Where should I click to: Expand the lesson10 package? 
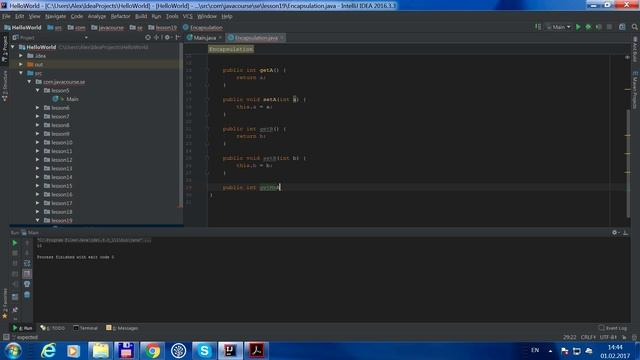(x=38, y=142)
